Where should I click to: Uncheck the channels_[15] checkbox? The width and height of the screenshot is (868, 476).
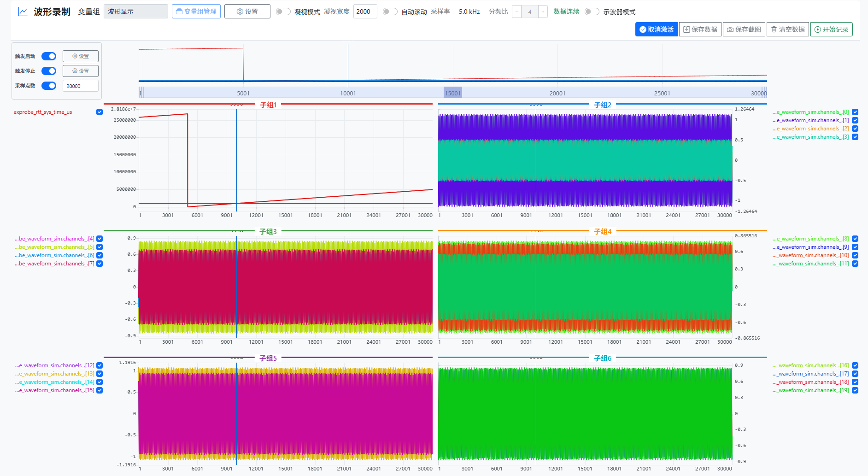(100, 390)
